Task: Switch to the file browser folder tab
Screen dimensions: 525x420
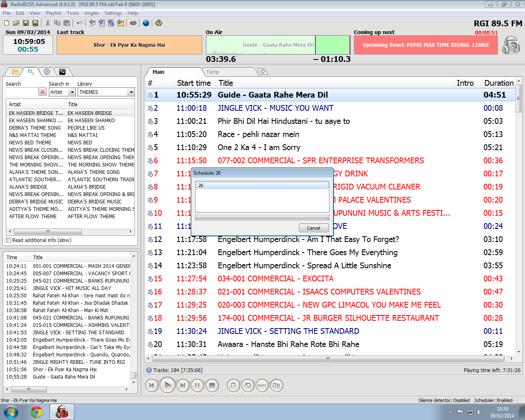Action: pyautogui.click(x=15, y=72)
